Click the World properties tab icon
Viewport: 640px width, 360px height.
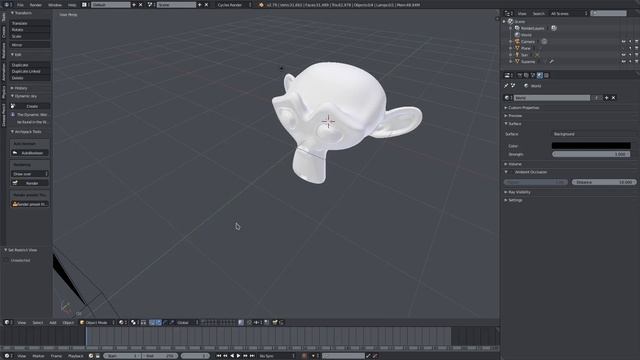pos(540,76)
